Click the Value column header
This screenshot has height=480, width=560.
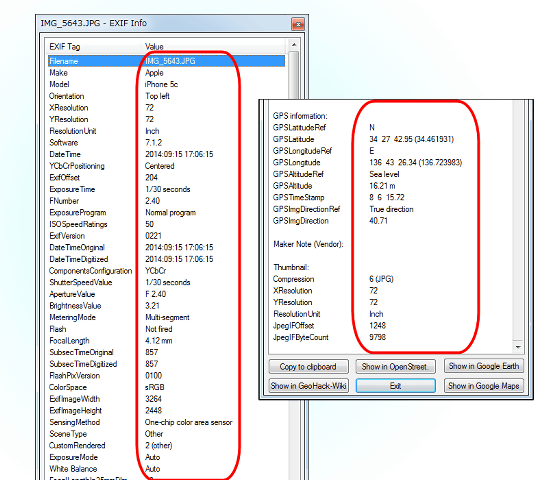(214, 46)
